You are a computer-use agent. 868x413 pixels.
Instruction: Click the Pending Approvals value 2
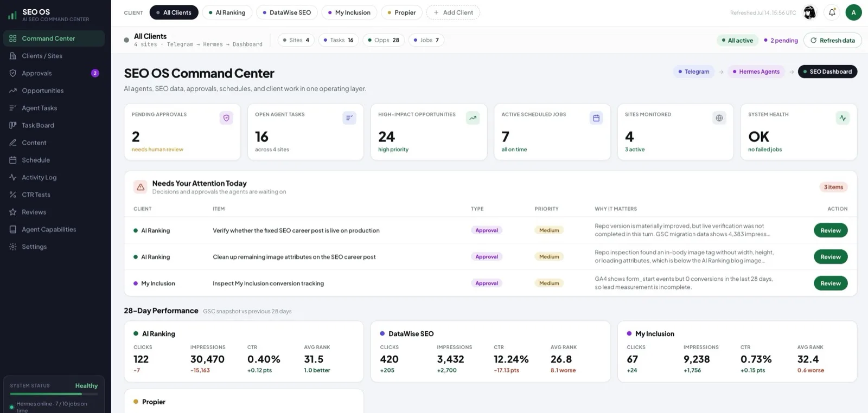point(136,137)
